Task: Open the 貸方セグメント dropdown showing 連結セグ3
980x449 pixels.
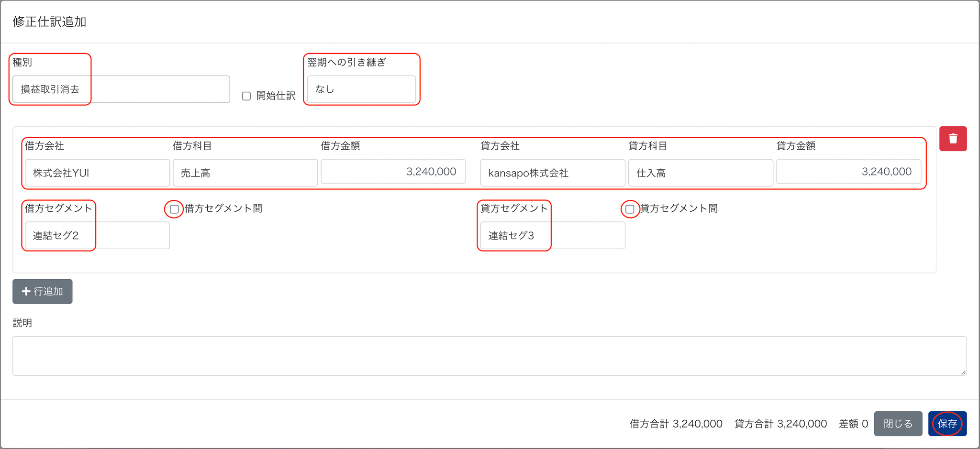Action: tap(553, 235)
